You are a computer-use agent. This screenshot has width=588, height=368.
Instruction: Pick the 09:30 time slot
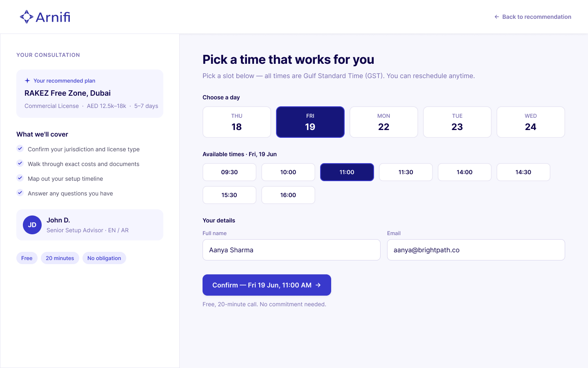[x=229, y=172]
